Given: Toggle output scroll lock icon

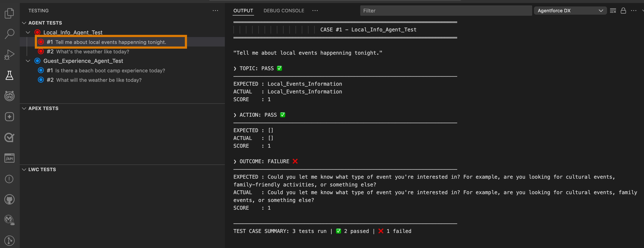Looking at the screenshot, I should tap(623, 11).
